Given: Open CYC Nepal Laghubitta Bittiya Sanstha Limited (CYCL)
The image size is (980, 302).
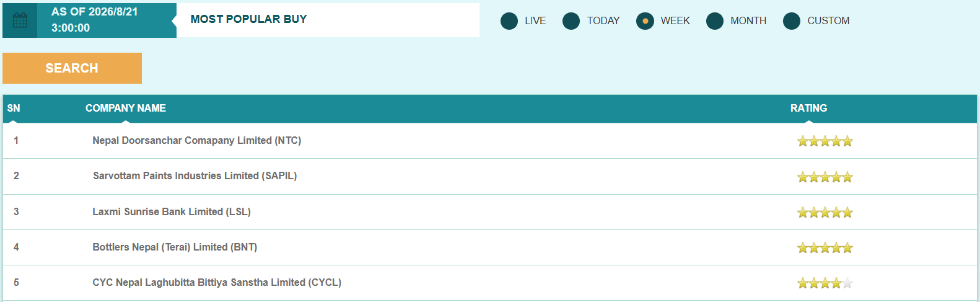Looking at the screenshot, I should click(217, 283).
